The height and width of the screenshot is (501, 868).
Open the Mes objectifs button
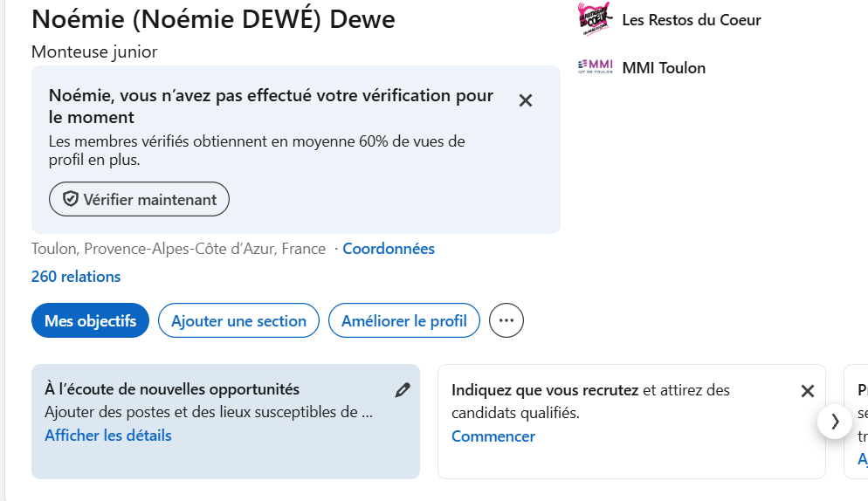click(90, 320)
